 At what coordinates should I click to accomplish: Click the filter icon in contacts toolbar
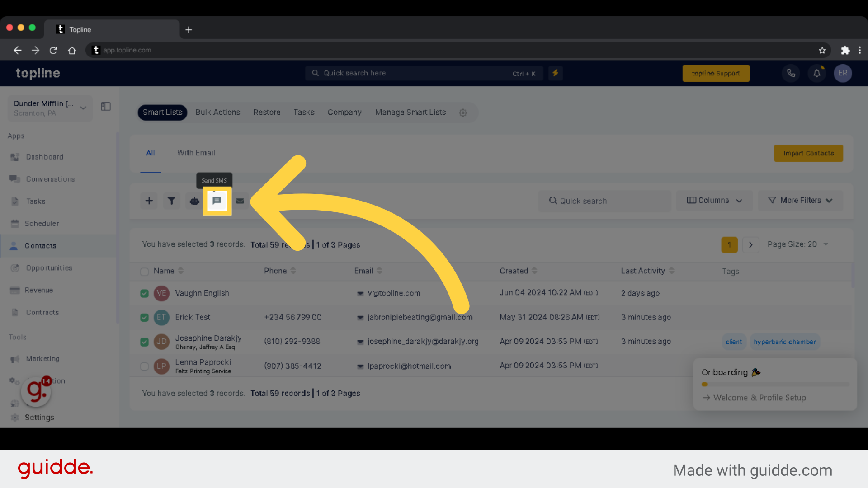click(x=171, y=201)
